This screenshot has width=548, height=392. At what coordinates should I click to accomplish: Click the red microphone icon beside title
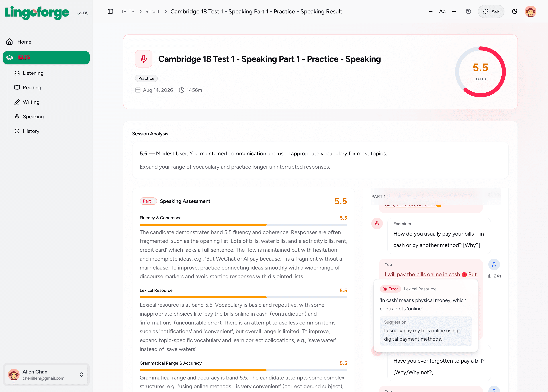pyautogui.click(x=144, y=59)
